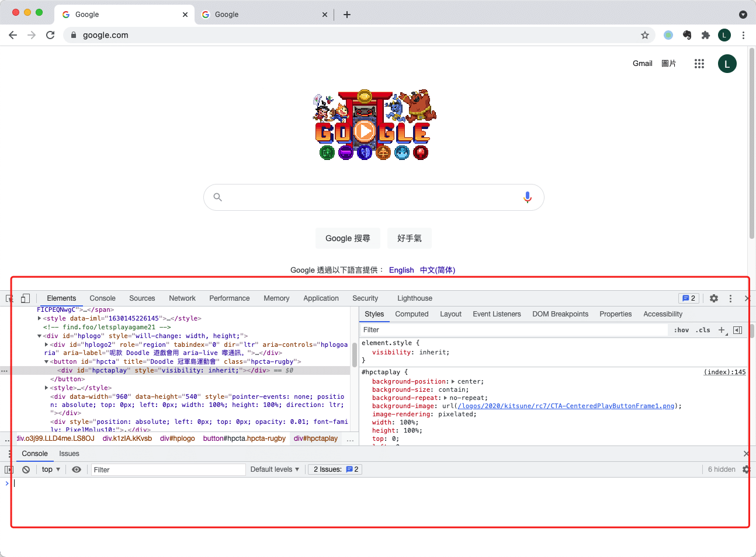Toggle the device toolbar icon
The width and height of the screenshot is (756, 557).
(x=25, y=298)
